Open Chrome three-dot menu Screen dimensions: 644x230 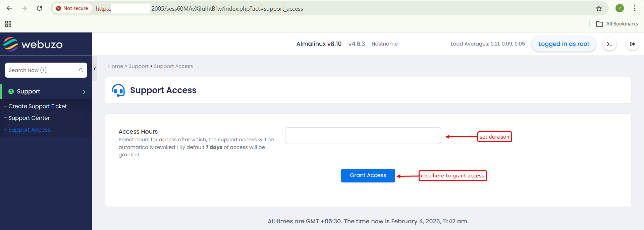(x=635, y=8)
